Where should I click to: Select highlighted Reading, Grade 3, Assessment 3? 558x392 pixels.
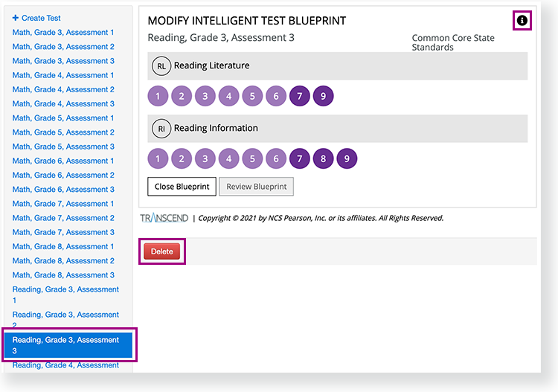[x=67, y=345]
